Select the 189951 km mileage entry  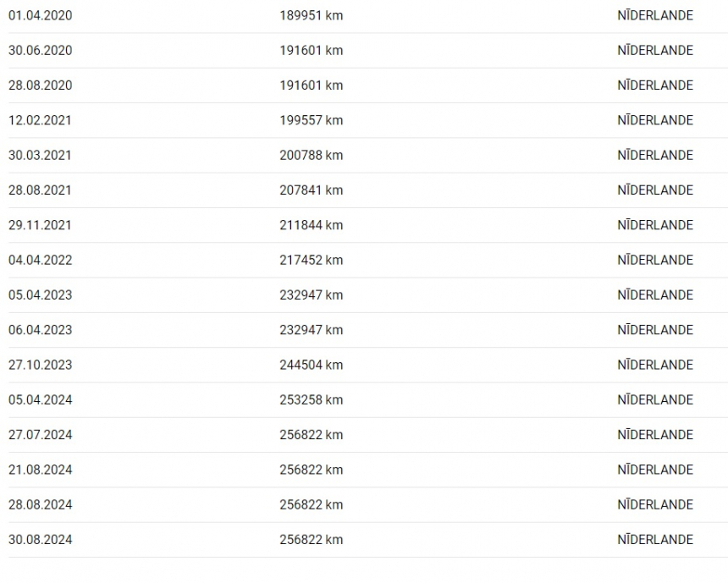pyautogui.click(x=311, y=15)
